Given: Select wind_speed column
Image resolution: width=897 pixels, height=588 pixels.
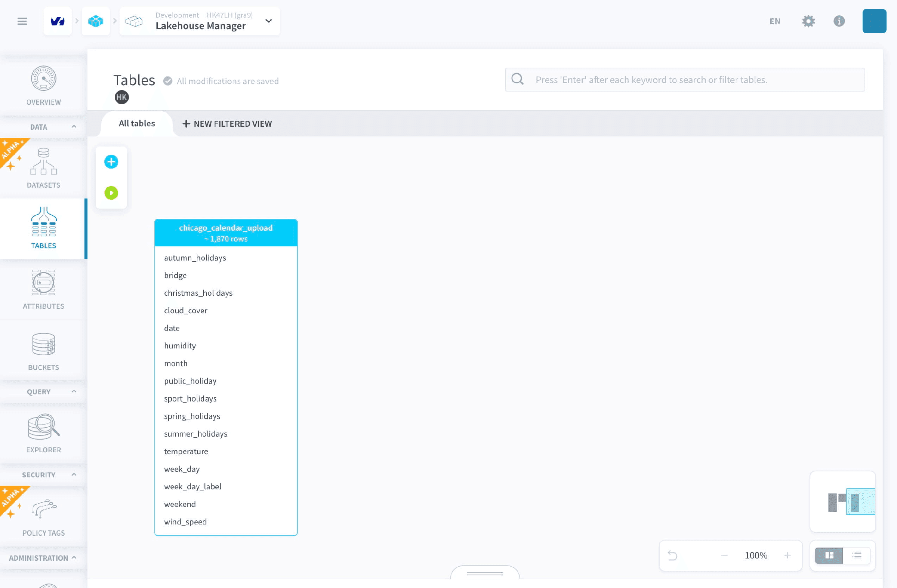Looking at the screenshot, I should [x=226, y=522].
